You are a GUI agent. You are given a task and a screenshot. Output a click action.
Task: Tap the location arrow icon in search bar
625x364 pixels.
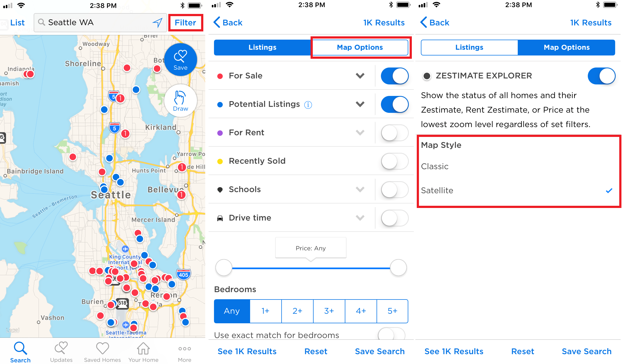click(x=157, y=23)
